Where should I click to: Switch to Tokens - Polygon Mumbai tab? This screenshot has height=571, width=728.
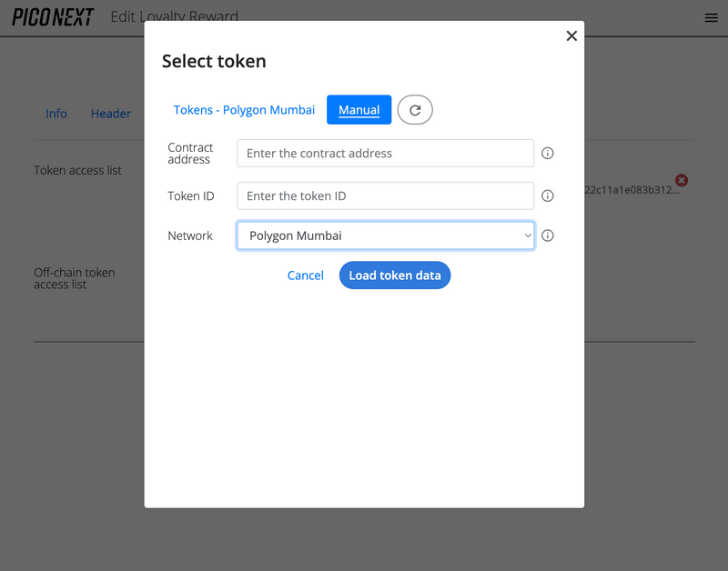tap(244, 110)
